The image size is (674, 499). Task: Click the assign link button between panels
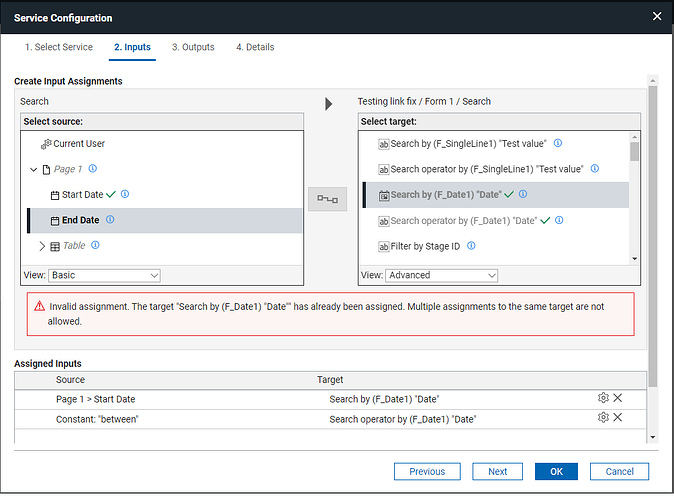(x=329, y=198)
